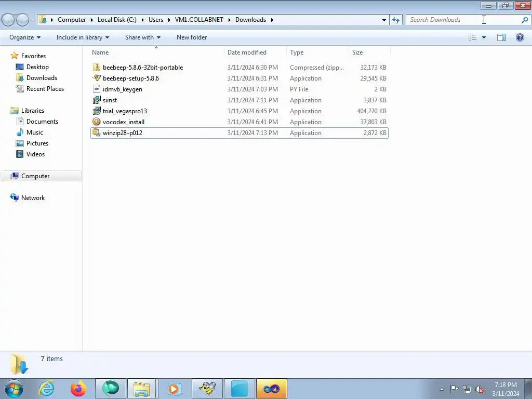Viewport: 532px width, 399px height.
Task: Open the green sphere taskbar app
Action: (x=111, y=389)
